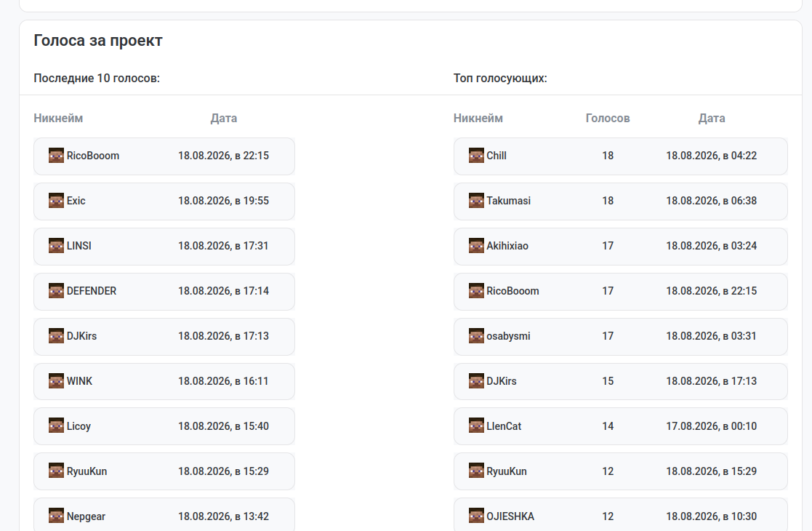Click Exic's player head avatar
Viewport: 812px width, 531px height.
click(x=56, y=201)
